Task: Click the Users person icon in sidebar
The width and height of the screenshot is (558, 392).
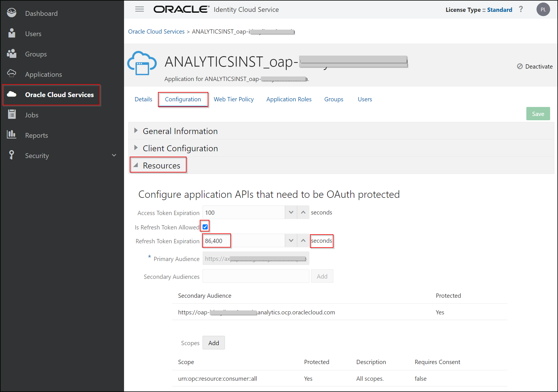Action: (x=12, y=33)
